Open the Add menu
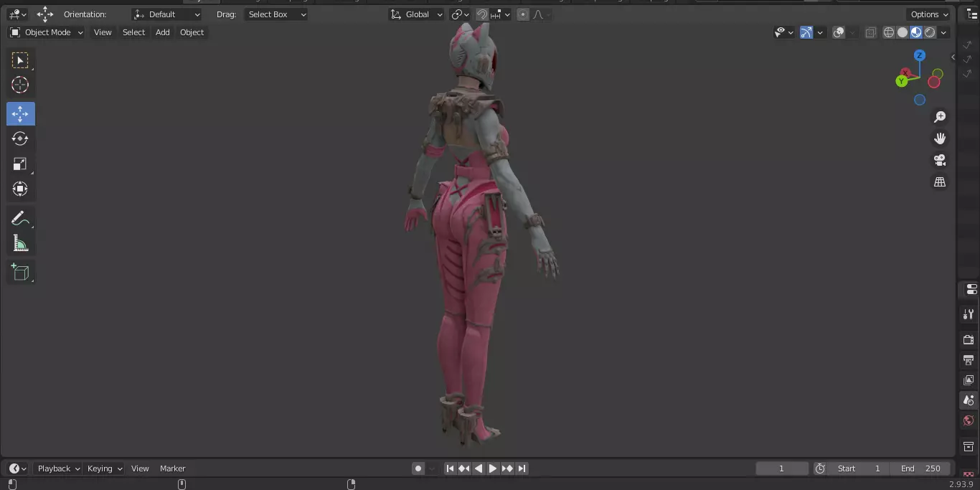Image resolution: width=980 pixels, height=490 pixels. (x=163, y=32)
